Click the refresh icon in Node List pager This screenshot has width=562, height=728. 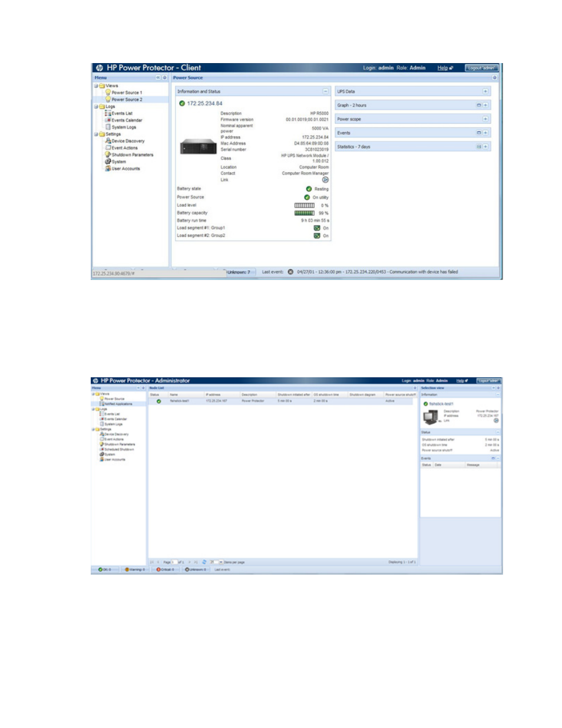point(204,562)
